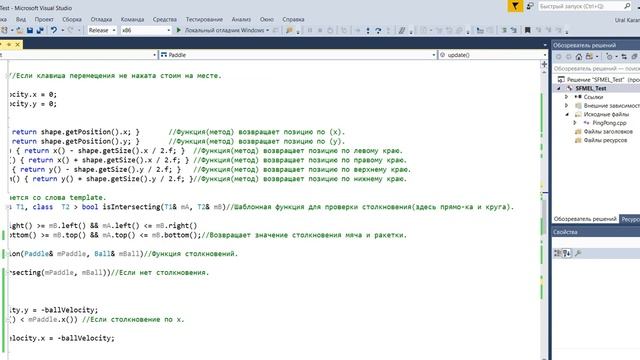Expand the Ссылки references node
The image size is (640, 360).
point(567,97)
